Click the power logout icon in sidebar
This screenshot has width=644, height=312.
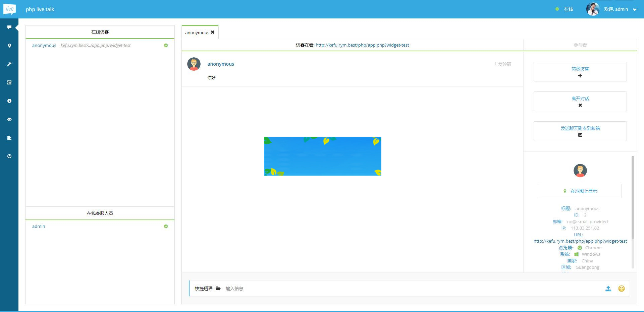tap(9, 156)
